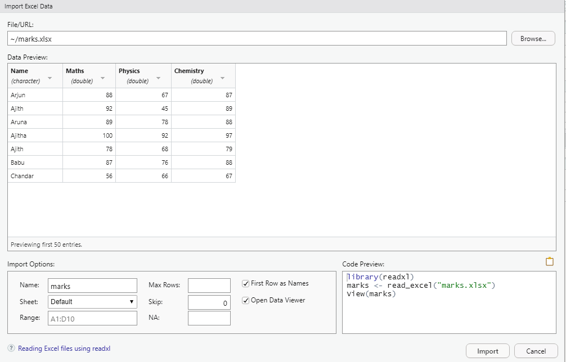
Task: Click the help question mark icon
Action: tap(11, 348)
